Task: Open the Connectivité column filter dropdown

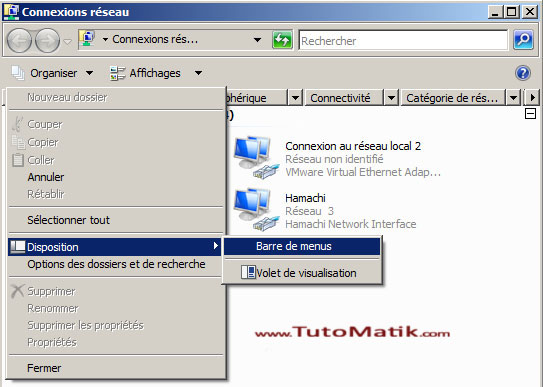Action: click(391, 98)
